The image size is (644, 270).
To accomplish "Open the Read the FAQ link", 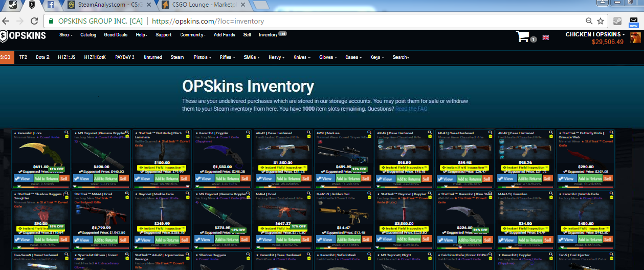I will point(411,109).
